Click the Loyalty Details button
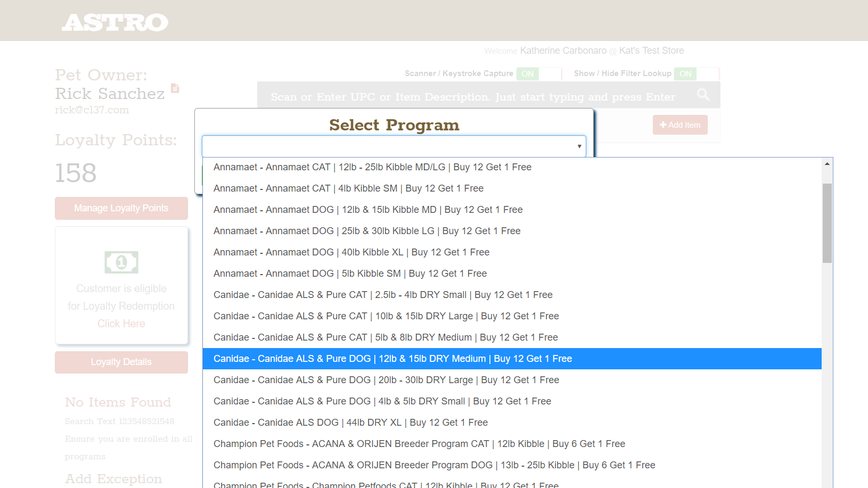Screen dimensions: 868x488 coord(121,362)
